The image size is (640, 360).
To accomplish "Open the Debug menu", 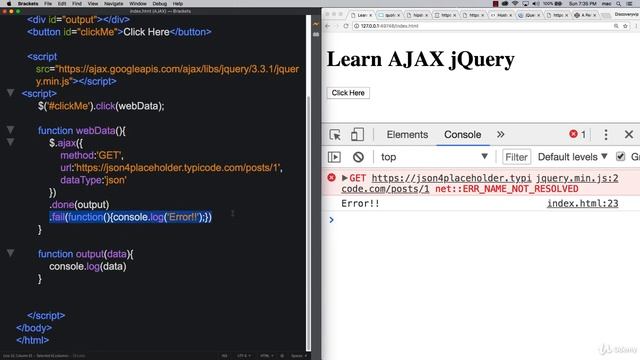I will click(x=160, y=3).
